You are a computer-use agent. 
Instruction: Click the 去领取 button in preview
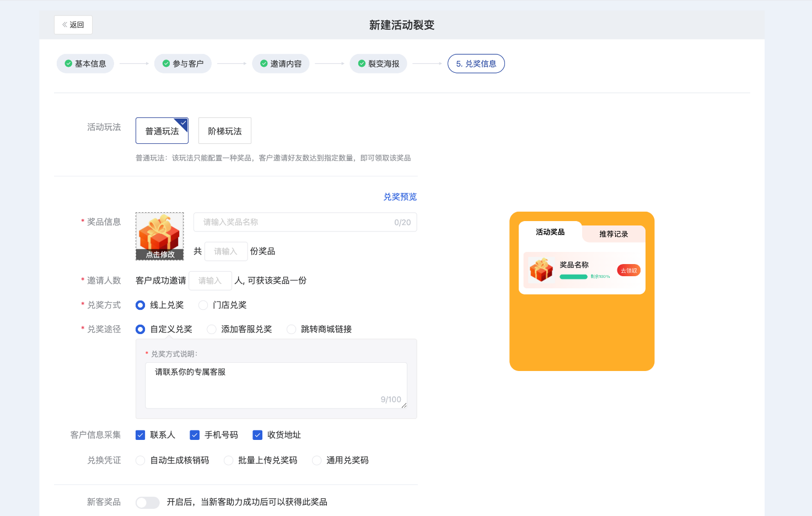click(628, 270)
